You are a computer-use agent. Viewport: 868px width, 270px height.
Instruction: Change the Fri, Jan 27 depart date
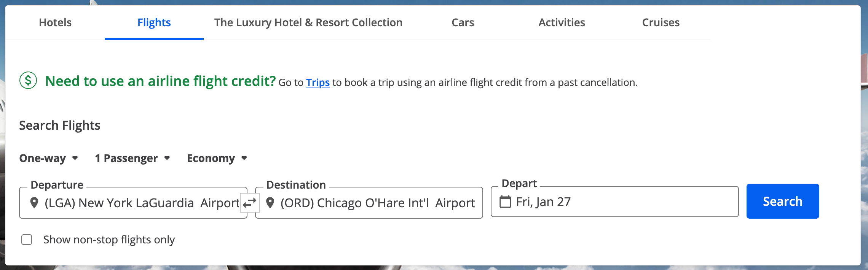pyautogui.click(x=615, y=202)
